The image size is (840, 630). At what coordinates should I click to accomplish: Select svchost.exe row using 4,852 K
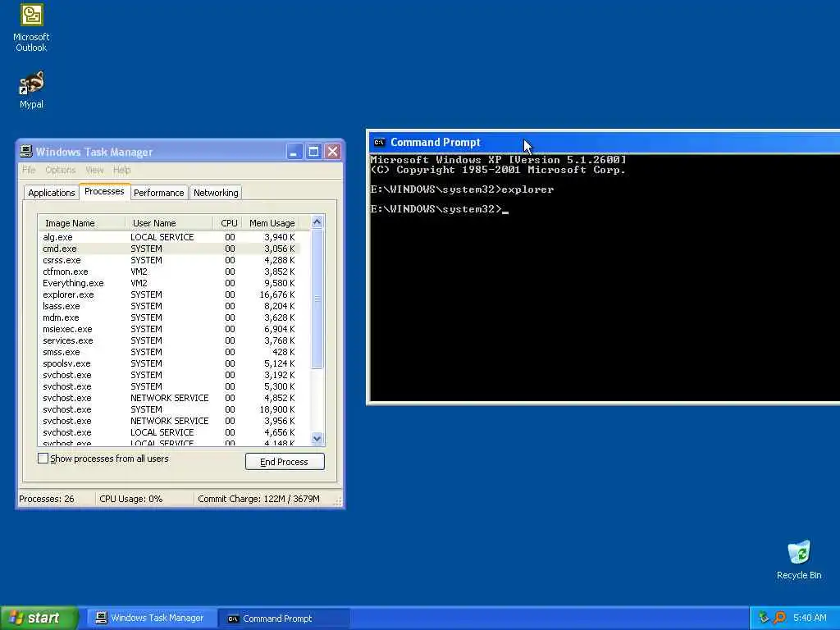coord(169,398)
